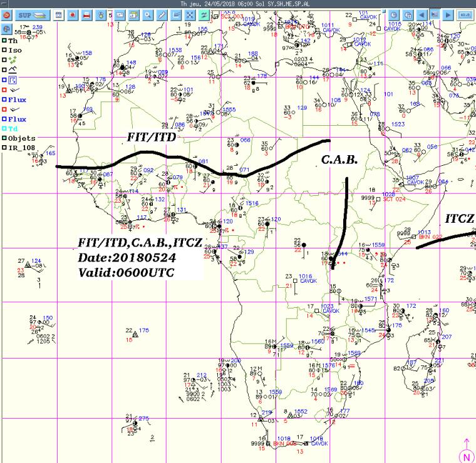Click the list icon between the time arrows

pyautogui.click(x=435, y=14)
